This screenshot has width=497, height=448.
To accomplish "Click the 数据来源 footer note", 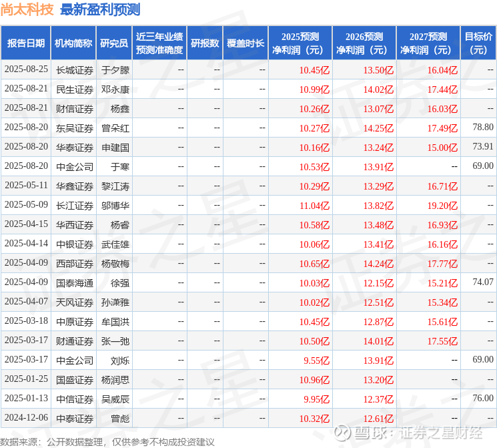I will click(107, 442).
